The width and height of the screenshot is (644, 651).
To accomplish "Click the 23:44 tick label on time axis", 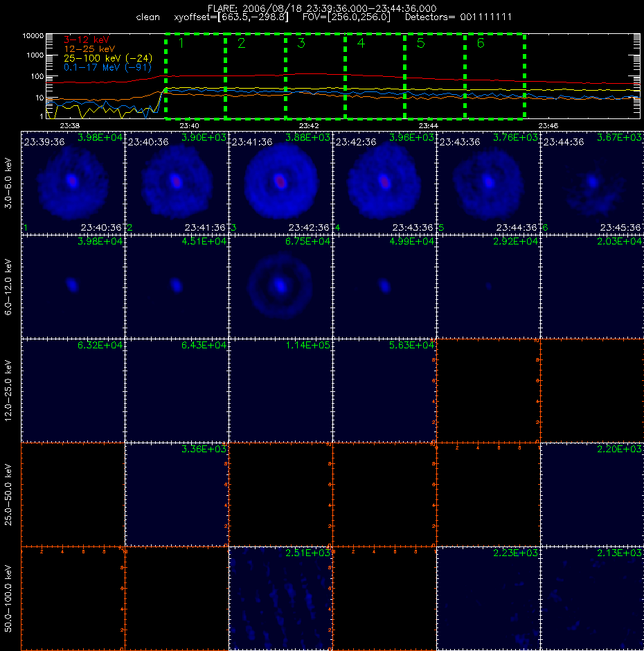I will [x=429, y=126].
